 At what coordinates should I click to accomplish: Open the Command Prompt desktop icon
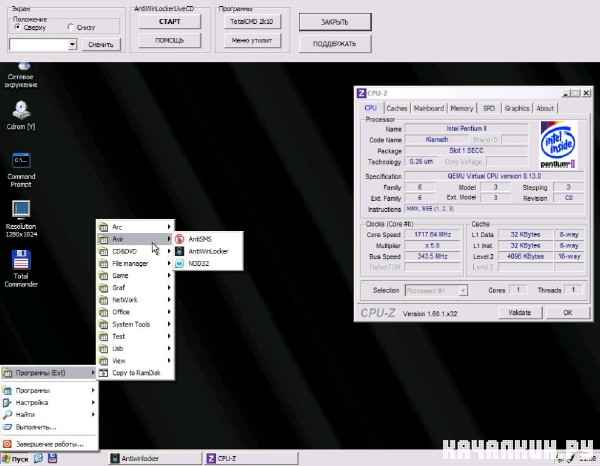coord(21,169)
